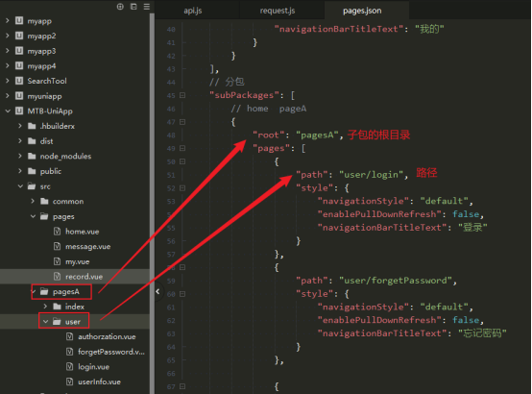Open the message.vue file
This screenshot has height=394, width=532.
coord(88,247)
